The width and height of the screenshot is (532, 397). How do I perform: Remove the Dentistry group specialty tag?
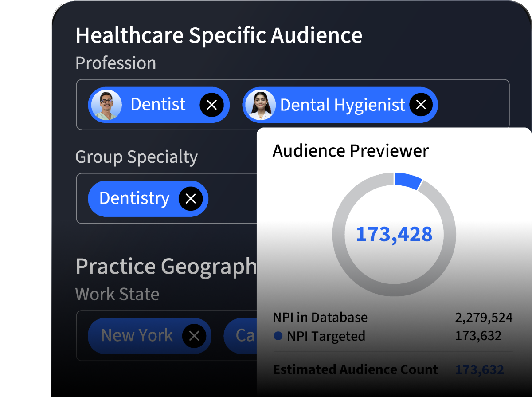(191, 199)
